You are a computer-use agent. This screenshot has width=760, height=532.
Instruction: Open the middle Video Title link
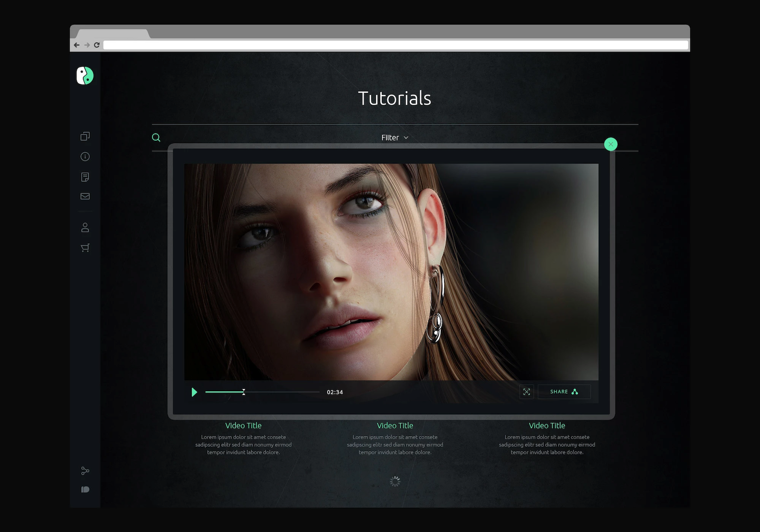[x=395, y=426]
